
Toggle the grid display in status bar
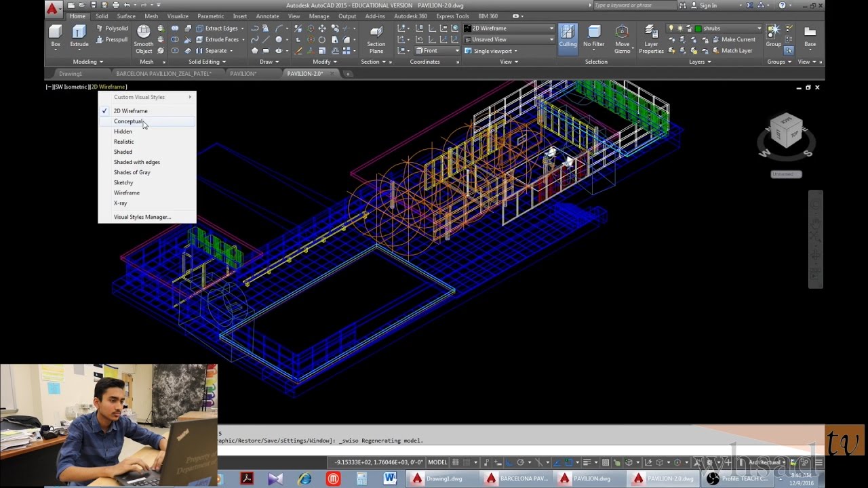pyautogui.click(x=456, y=462)
